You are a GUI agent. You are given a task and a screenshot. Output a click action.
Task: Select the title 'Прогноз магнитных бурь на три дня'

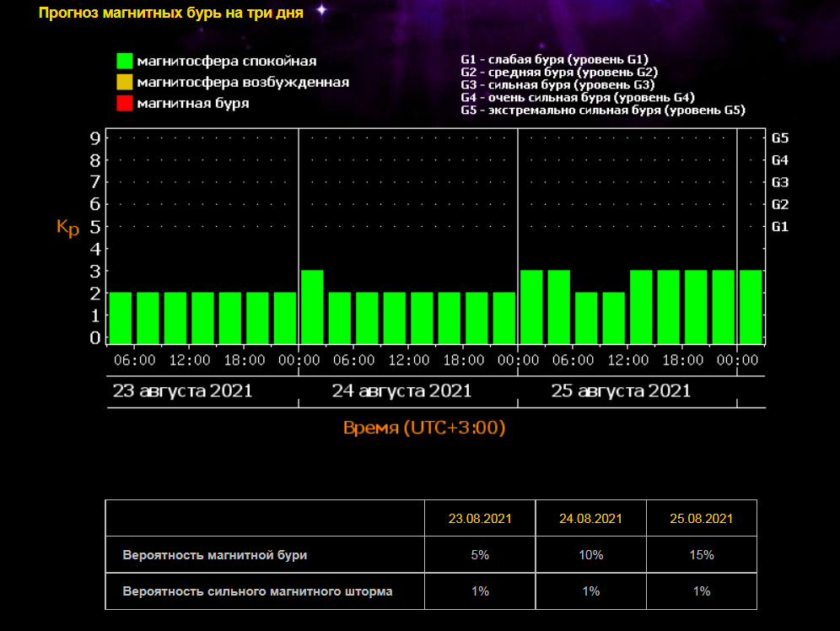pyautogui.click(x=171, y=13)
